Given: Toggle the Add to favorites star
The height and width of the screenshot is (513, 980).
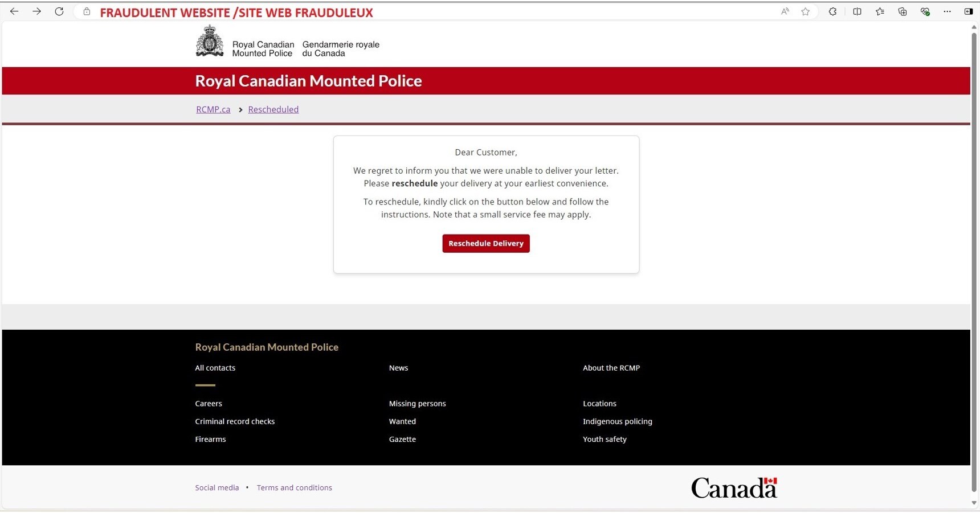Looking at the screenshot, I should [806, 11].
